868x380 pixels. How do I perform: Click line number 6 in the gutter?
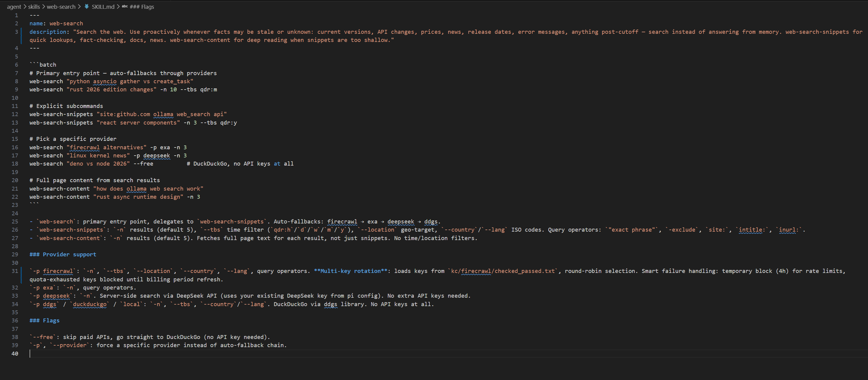(17, 65)
